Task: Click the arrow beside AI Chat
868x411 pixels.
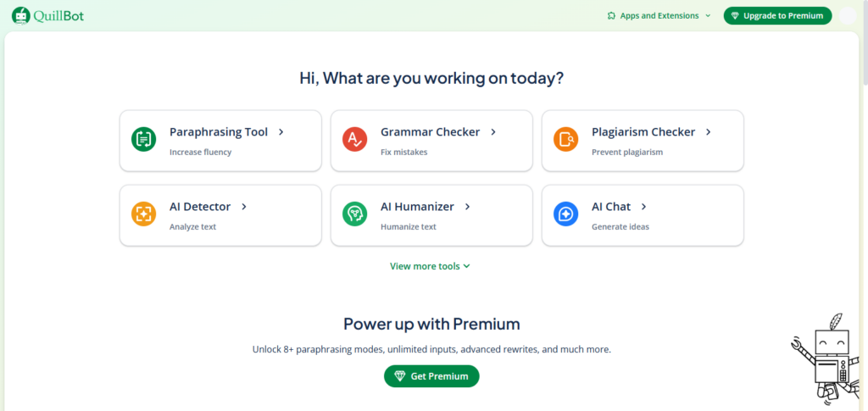Action: point(644,207)
